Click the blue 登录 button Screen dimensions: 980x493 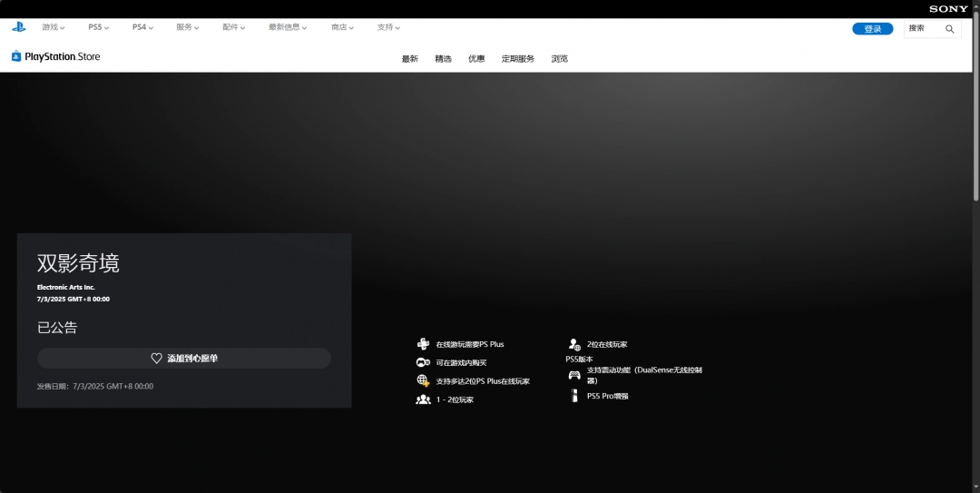872,29
